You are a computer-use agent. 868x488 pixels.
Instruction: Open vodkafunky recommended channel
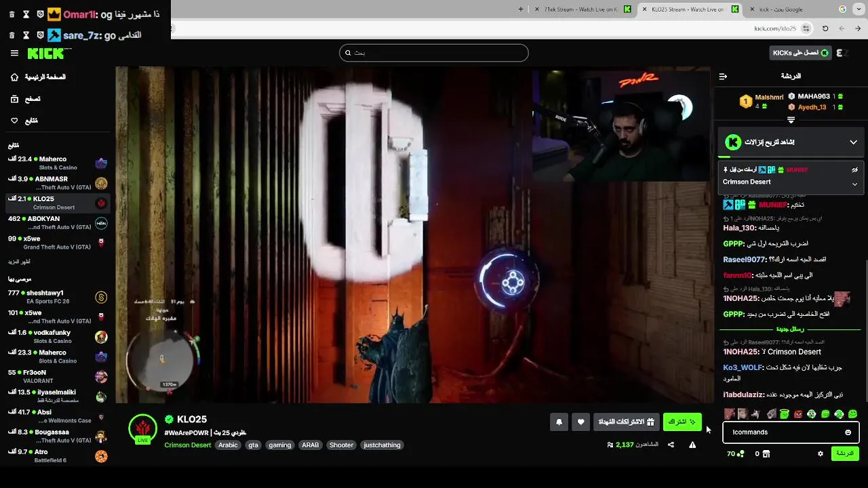point(58,337)
